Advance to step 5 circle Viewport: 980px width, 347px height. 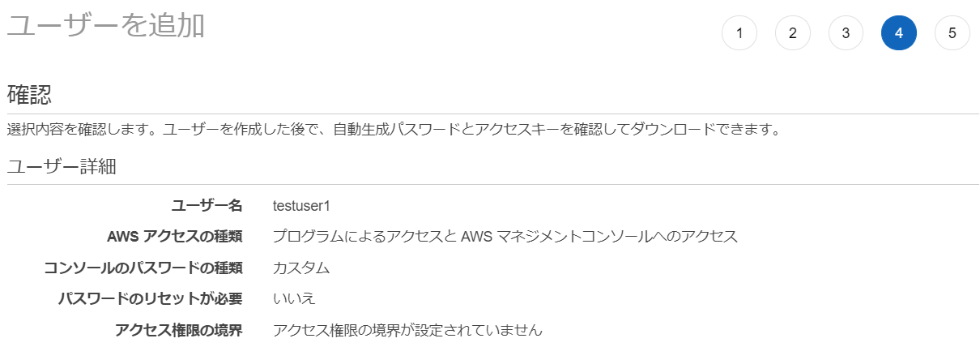(x=952, y=33)
